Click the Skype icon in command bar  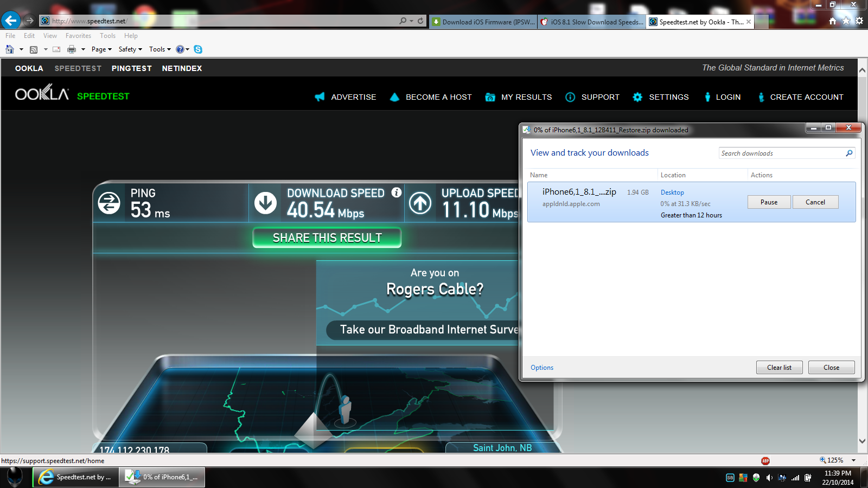198,49
